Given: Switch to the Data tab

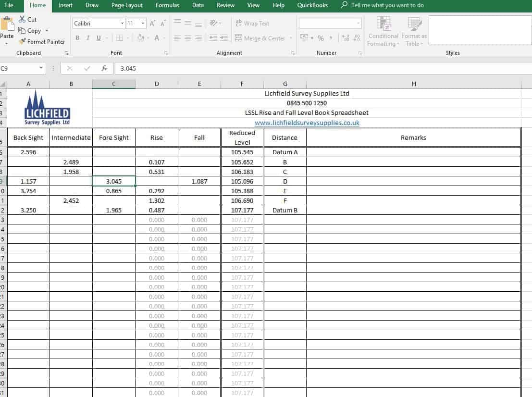Looking at the screenshot, I should click(x=198, y=5).
